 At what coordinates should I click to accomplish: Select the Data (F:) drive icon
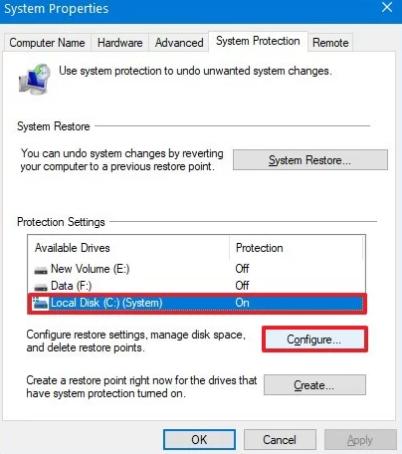click(x=41, y=287)
